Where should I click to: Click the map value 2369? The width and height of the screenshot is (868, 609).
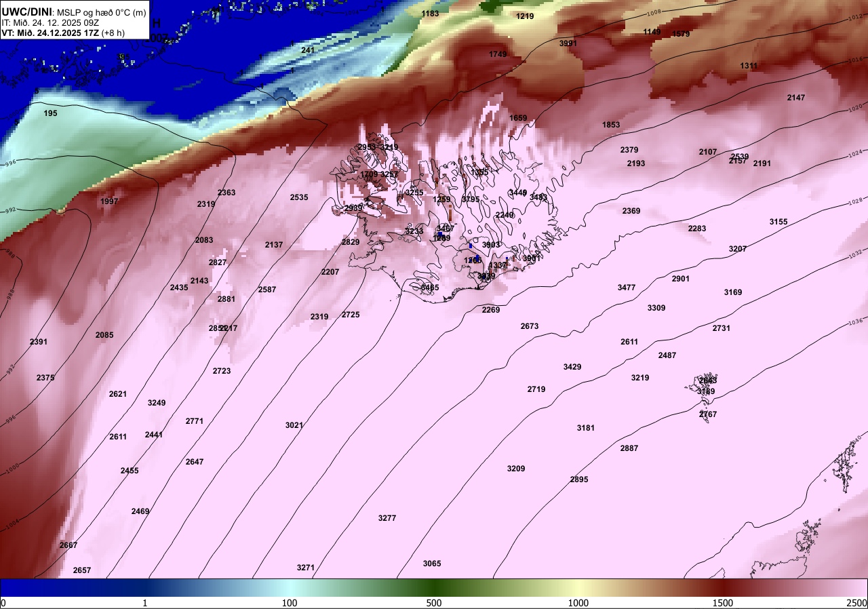tap(631, 211)
